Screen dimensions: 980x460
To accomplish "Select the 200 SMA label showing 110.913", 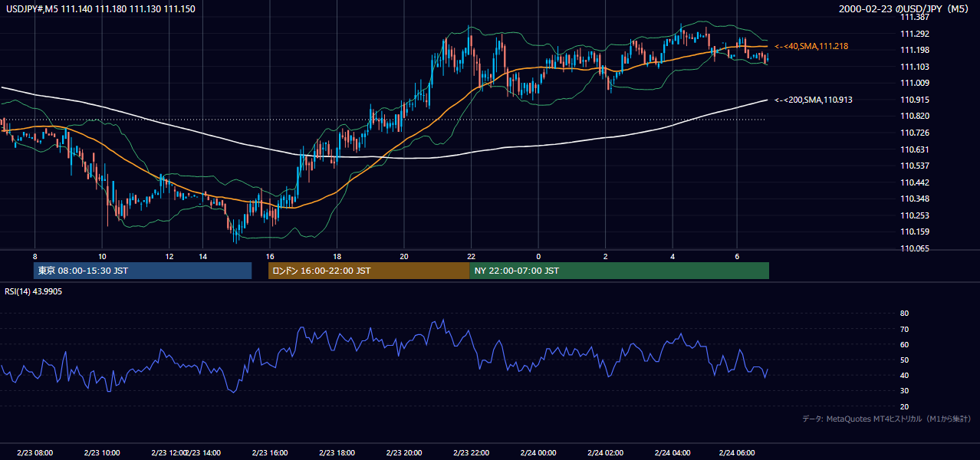I will pos(814,100).
